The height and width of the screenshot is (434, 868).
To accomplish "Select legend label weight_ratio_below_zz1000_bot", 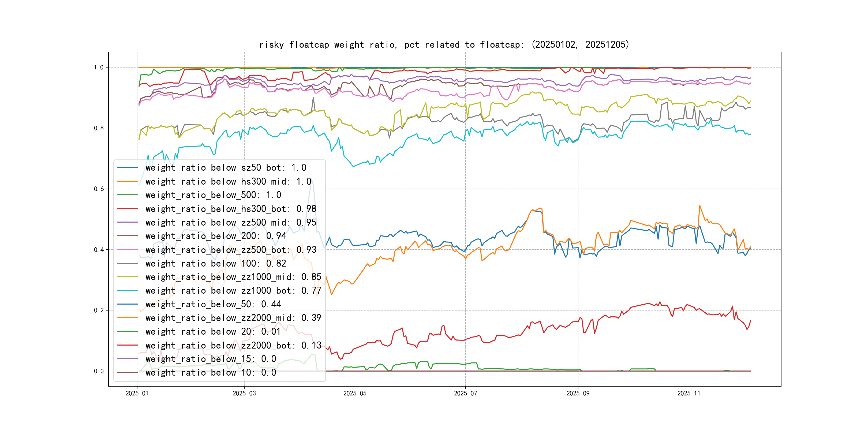I will 233,291.
